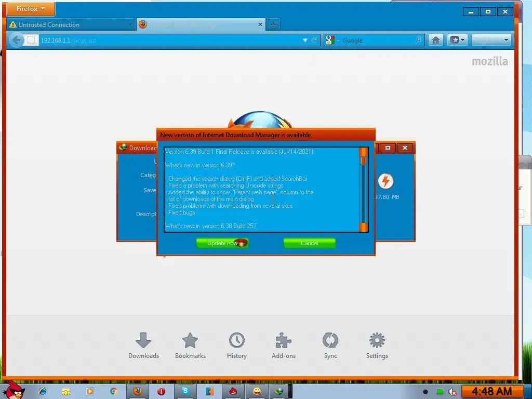Open the media player taskbar icon
532x399 pixels.
point(89,392)
